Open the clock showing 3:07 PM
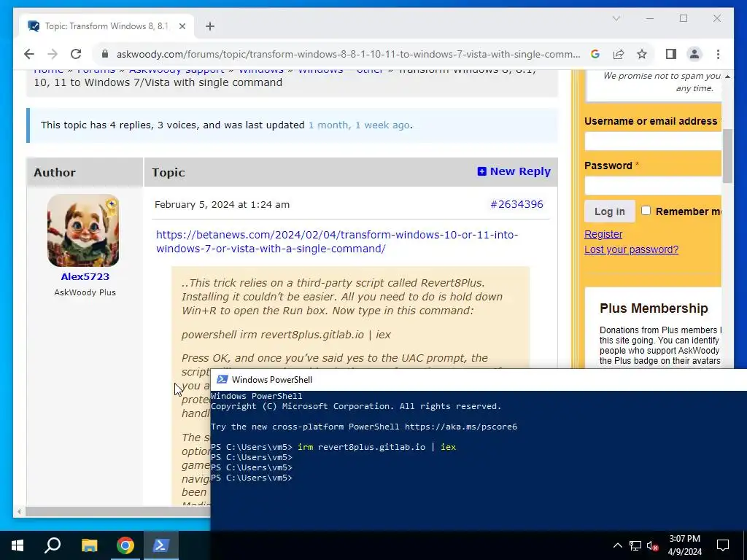 tap(684, 545)
